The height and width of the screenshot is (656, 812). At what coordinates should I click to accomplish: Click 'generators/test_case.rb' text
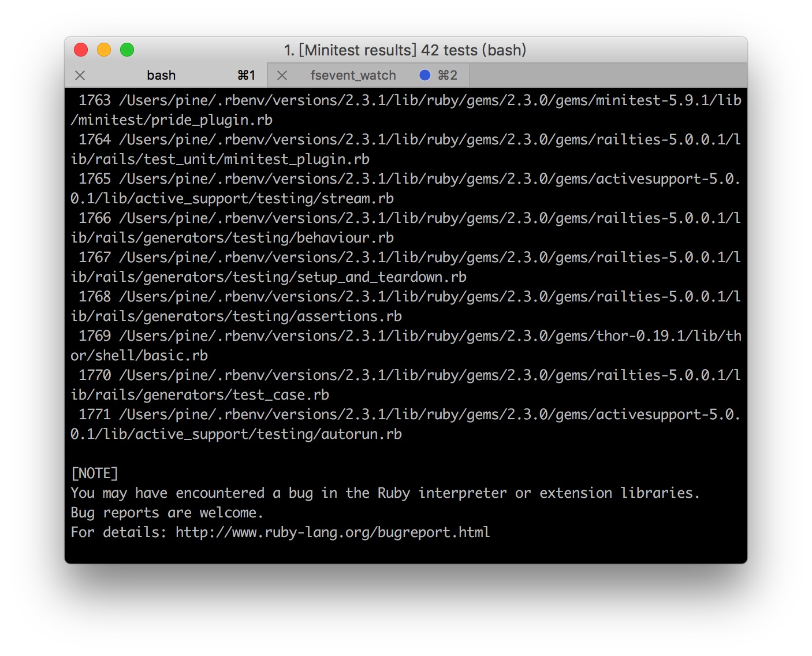[x=236, y=394]
